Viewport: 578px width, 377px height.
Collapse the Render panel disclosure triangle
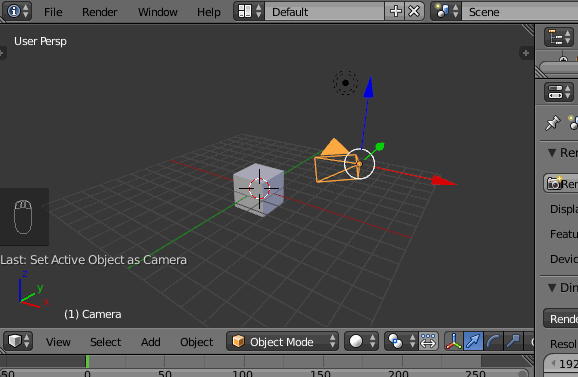click(x=552, y=152)
